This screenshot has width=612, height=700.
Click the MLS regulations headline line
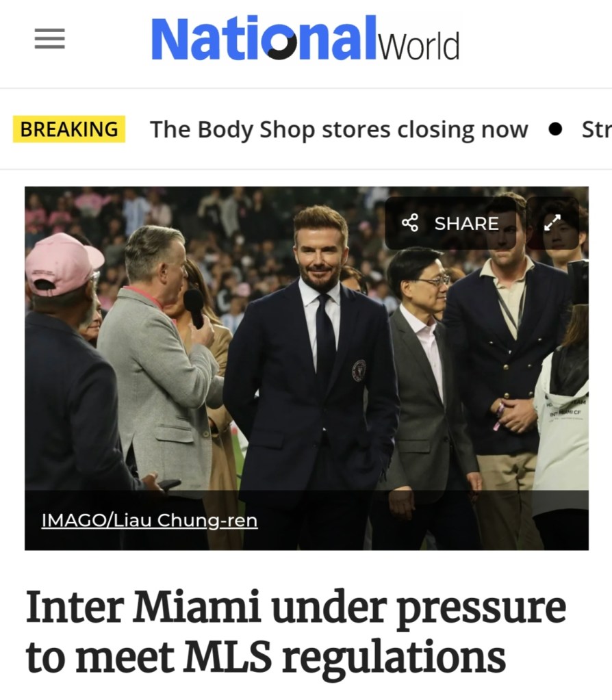266,657
